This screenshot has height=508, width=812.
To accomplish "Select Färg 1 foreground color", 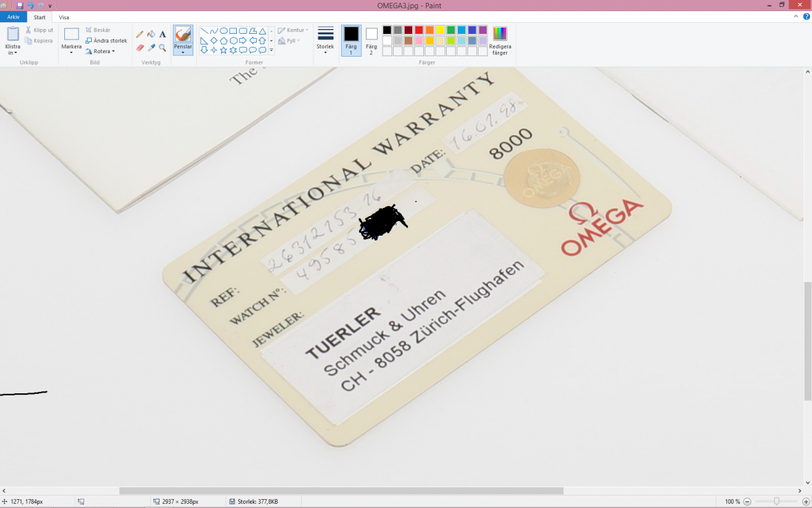I will click(351, 40).
